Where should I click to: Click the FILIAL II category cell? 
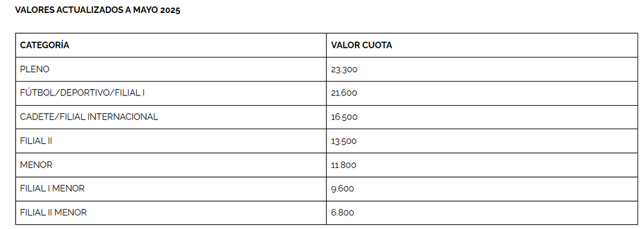click(36, 141)
